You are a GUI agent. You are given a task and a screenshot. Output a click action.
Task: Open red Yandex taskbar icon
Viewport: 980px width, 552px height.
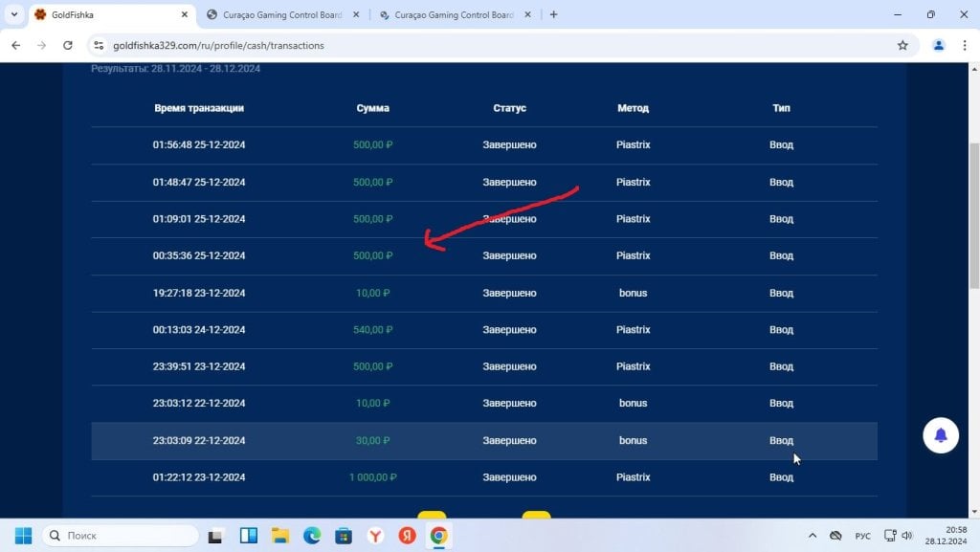(408, 536)
